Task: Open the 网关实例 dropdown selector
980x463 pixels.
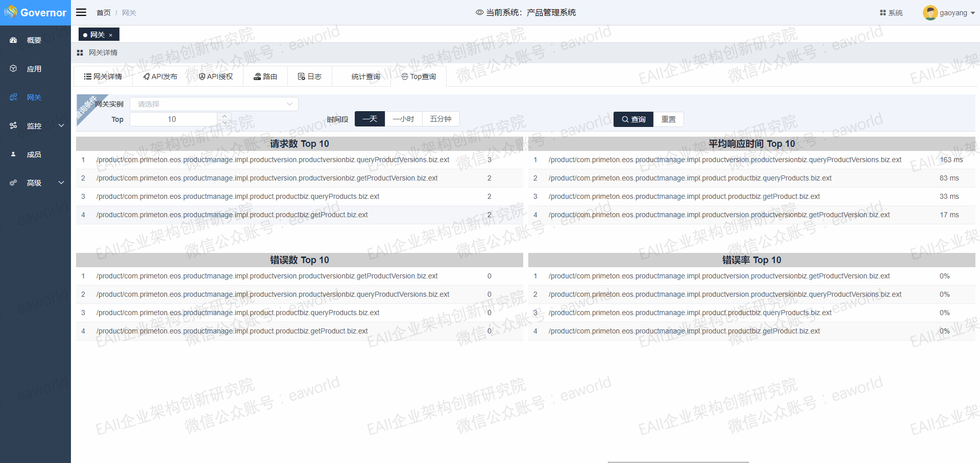Action: (214, 104)
